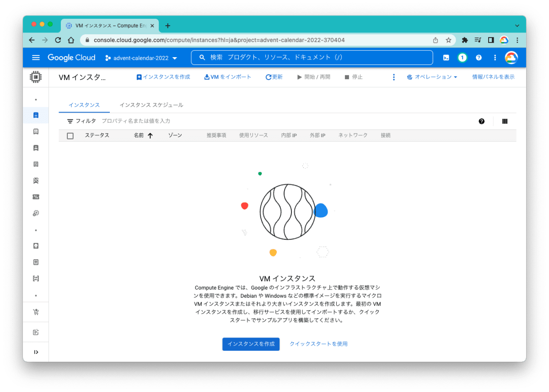Viewport: 549px width, 392px height.
Task: Select VM instances icon in sidebar
Action: (x=36, y=115)
